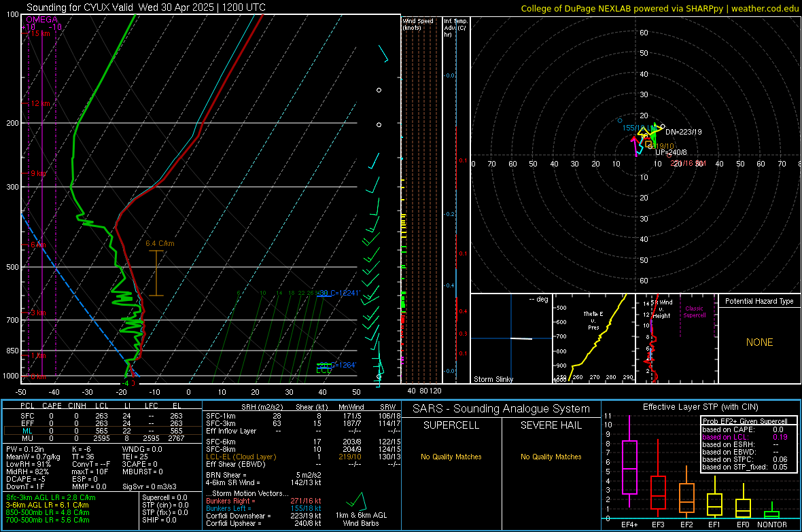This screenshot has height=532, width=802.
Task: Click the 'based on LCL:' magenta row
Action: (745, 437)
